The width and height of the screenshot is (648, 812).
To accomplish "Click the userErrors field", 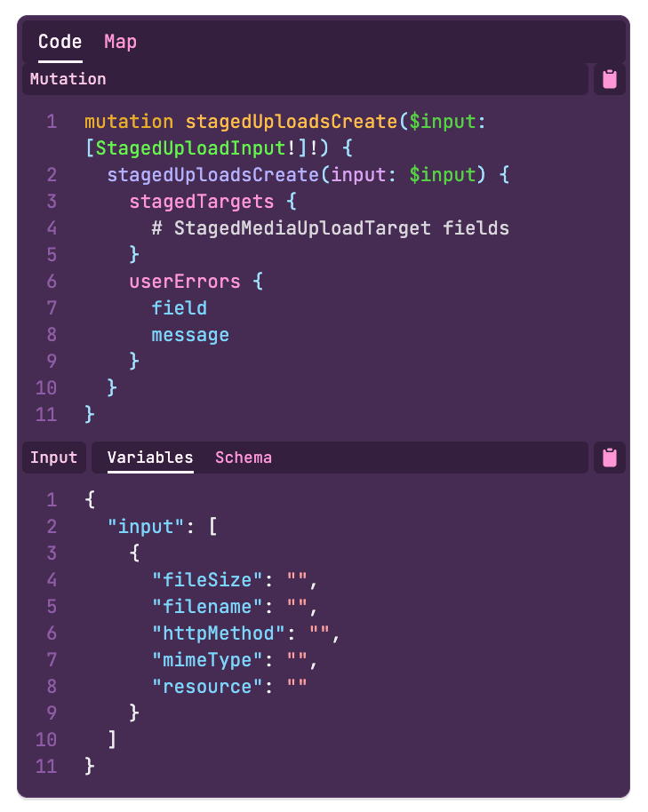I will pos(185,282).
